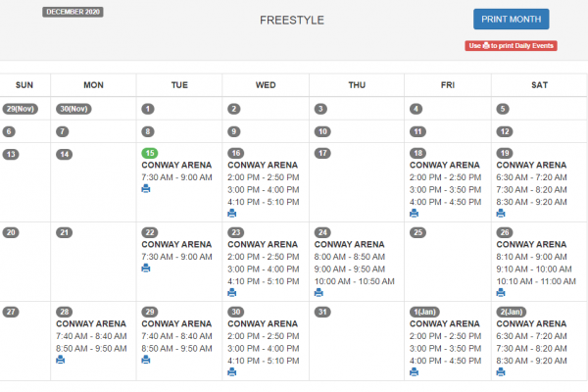Click the print icon for December 28
The height and width of the screenshot is (392, 588).
(x=61, y=360)
